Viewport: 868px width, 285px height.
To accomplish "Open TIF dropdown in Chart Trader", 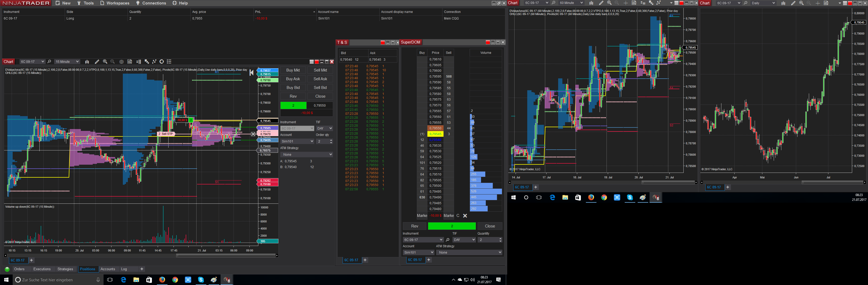I will pyautogui.click(x=324, y=128).
